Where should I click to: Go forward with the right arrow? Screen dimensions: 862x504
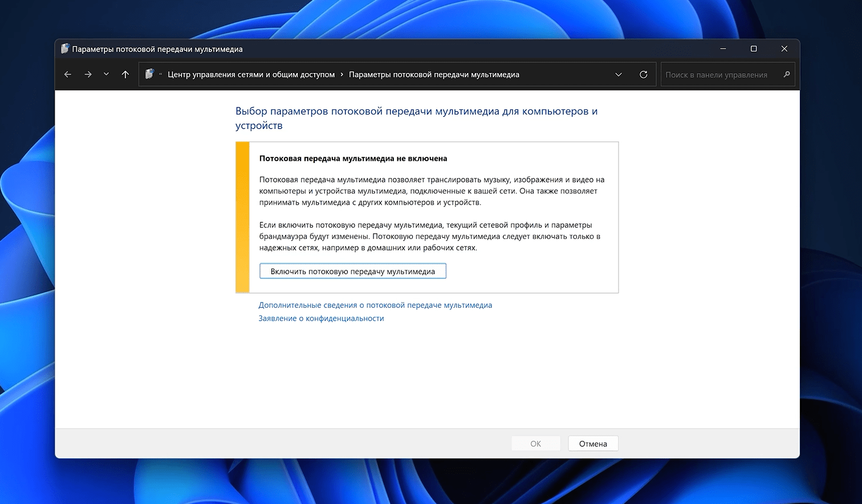(x=88, y=75)
